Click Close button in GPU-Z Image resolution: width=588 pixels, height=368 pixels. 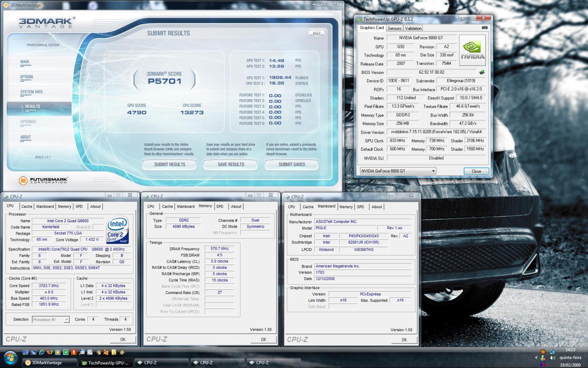pos(476,171)
